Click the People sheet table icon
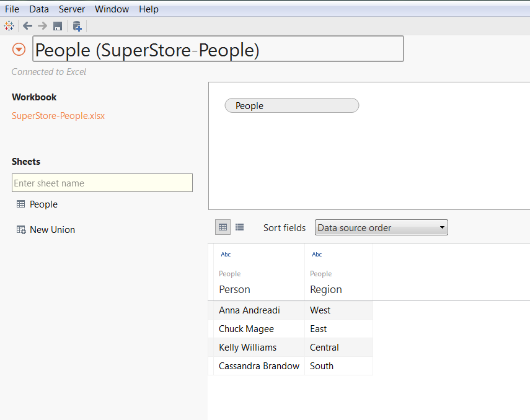The height and width of the screenshot is (420, 530). tap(20, 204)
